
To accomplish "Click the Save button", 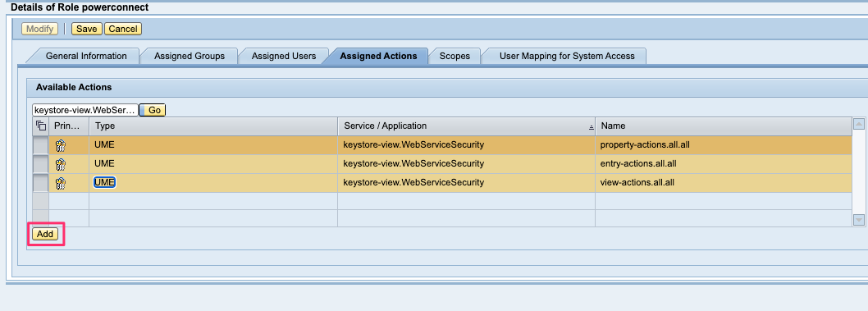I will (86, 29).
